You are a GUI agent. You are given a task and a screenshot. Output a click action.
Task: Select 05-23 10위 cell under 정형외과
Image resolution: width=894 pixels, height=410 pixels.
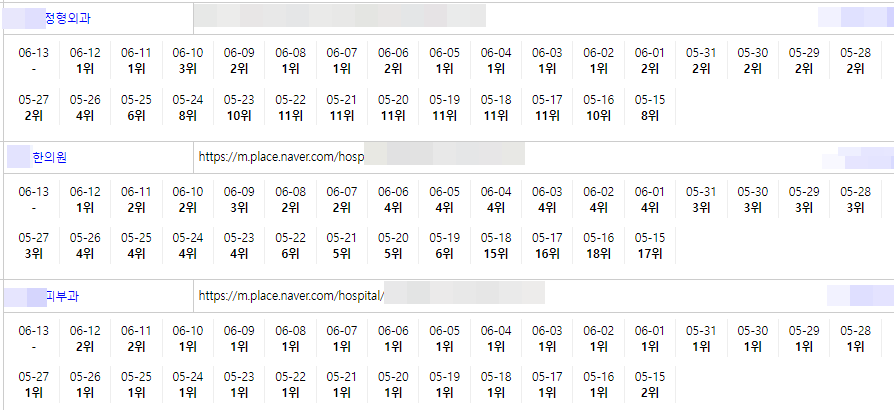(x=239, y=108)
